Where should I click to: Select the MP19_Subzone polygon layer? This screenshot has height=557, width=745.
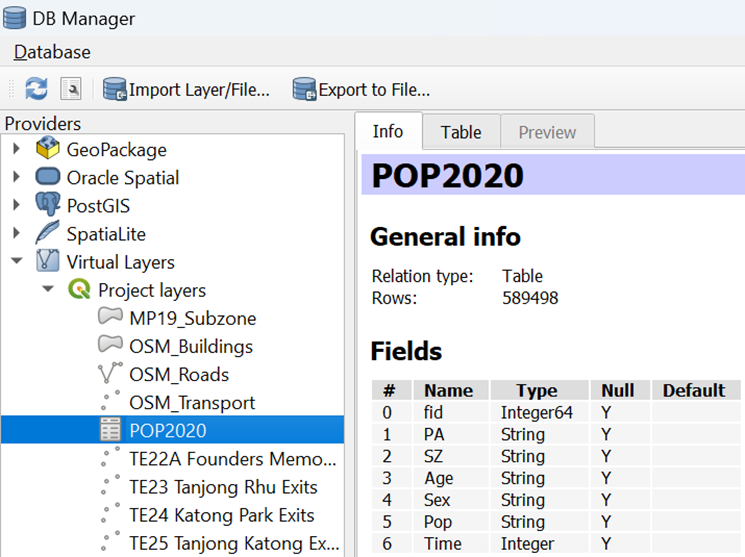pyautogui.click(x=192, y=318)
